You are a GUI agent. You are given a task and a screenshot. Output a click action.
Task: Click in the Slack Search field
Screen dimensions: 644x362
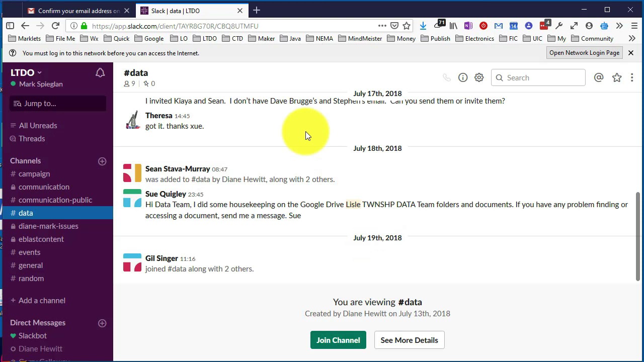point(538,78)
